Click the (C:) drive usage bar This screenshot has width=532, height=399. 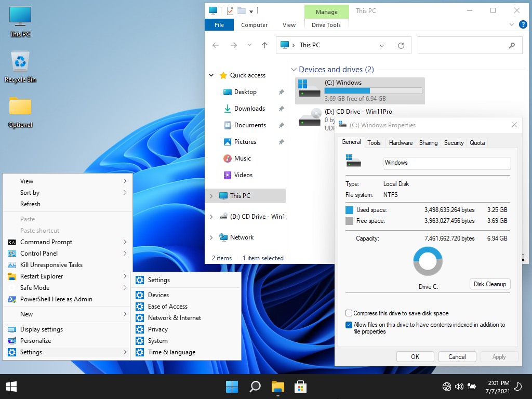click(x=373, y=90)
